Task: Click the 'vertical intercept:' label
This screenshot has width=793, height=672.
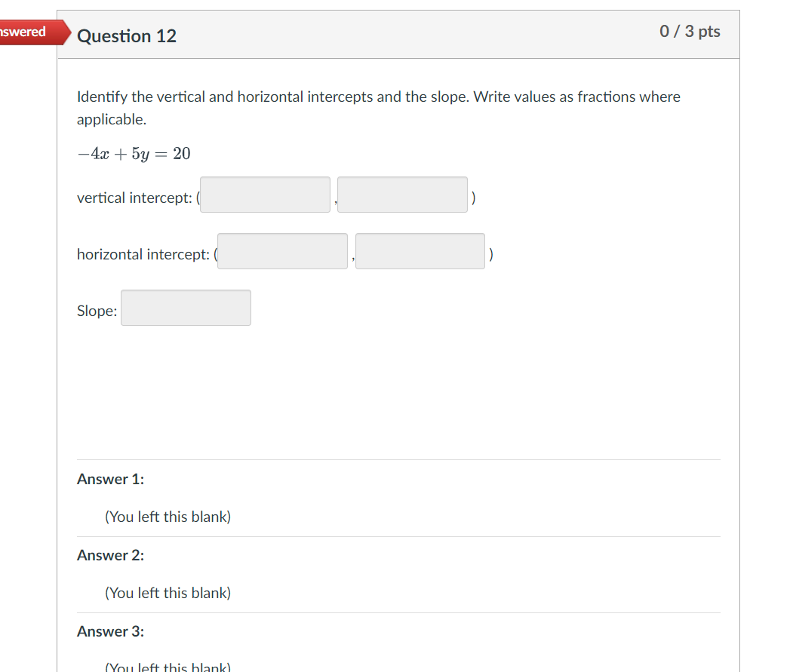Action: point(134,198)
